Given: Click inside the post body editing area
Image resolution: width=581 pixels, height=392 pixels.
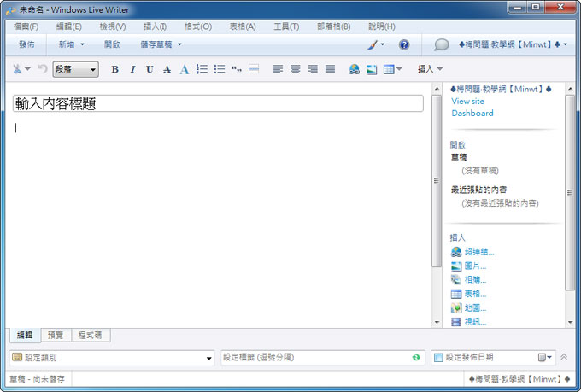Looking at the screenshot, I should click(218, 222).
